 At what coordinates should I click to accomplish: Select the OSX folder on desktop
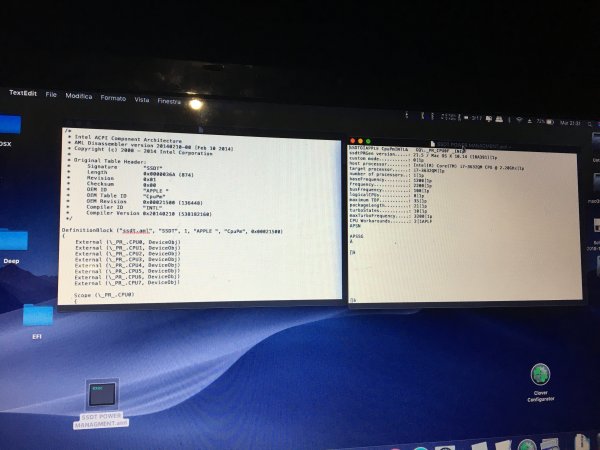(9, 130)
